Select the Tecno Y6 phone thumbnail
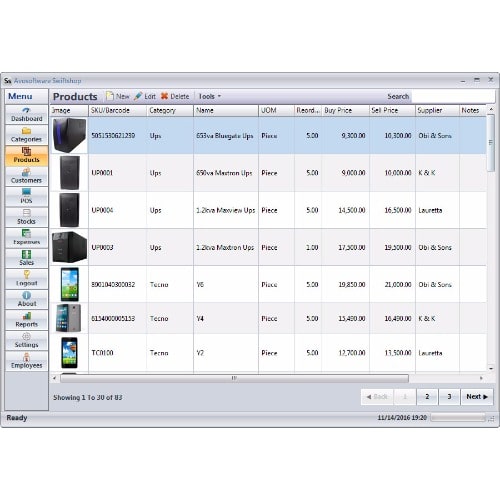500x500 pixels. tap(70, 284)
